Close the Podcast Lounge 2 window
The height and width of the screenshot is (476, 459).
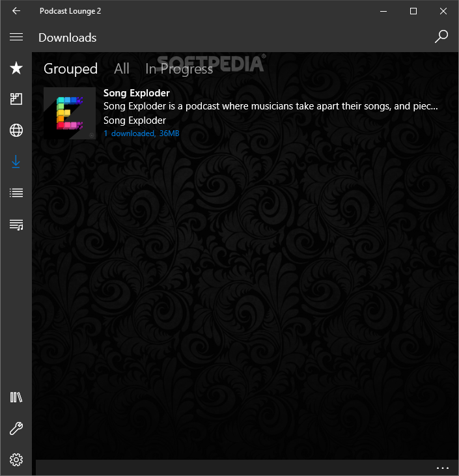pos(443,11)
